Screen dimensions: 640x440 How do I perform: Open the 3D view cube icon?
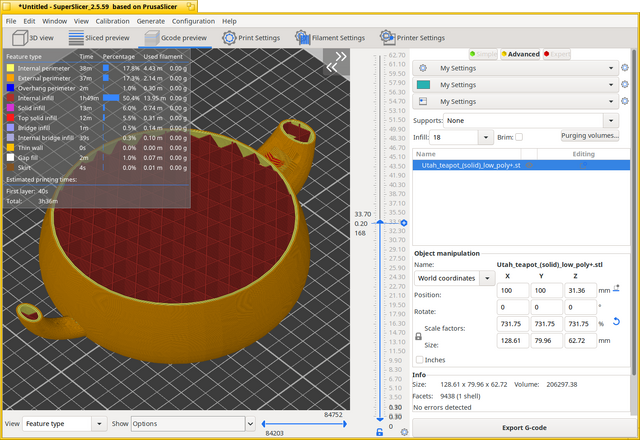pos(20,38)
